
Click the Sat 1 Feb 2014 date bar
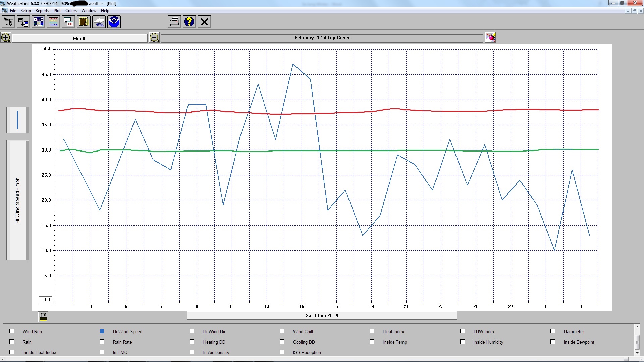[322, 315]
